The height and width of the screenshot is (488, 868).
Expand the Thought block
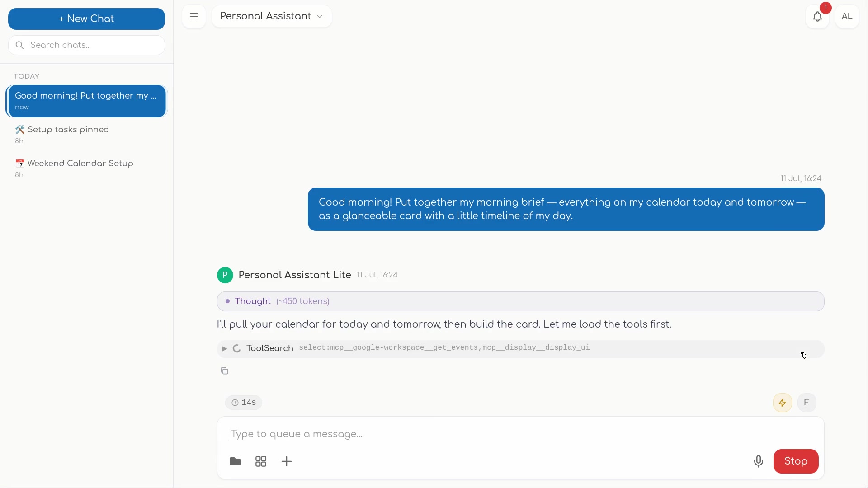(520, 301)
